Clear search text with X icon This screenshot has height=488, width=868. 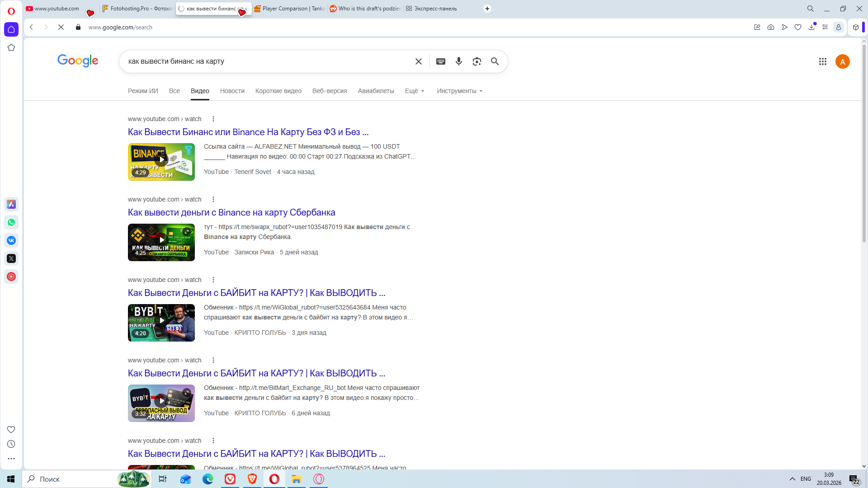tap(419, 61)
